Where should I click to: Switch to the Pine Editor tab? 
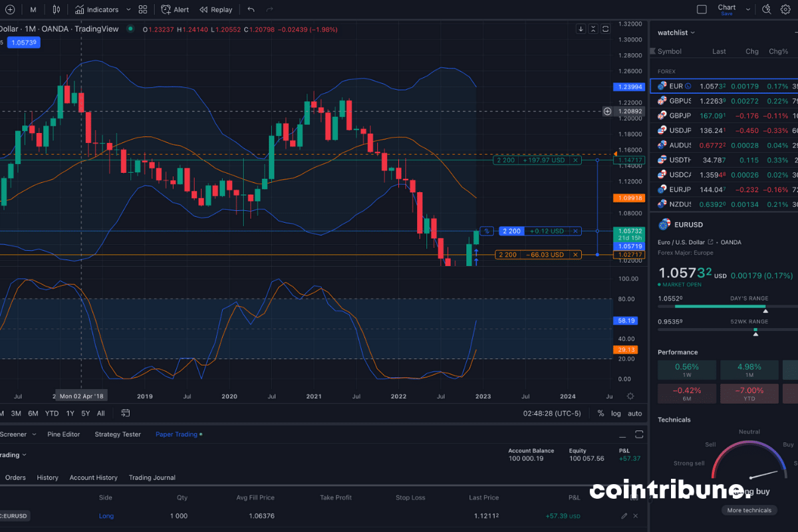tap(63, 434)
